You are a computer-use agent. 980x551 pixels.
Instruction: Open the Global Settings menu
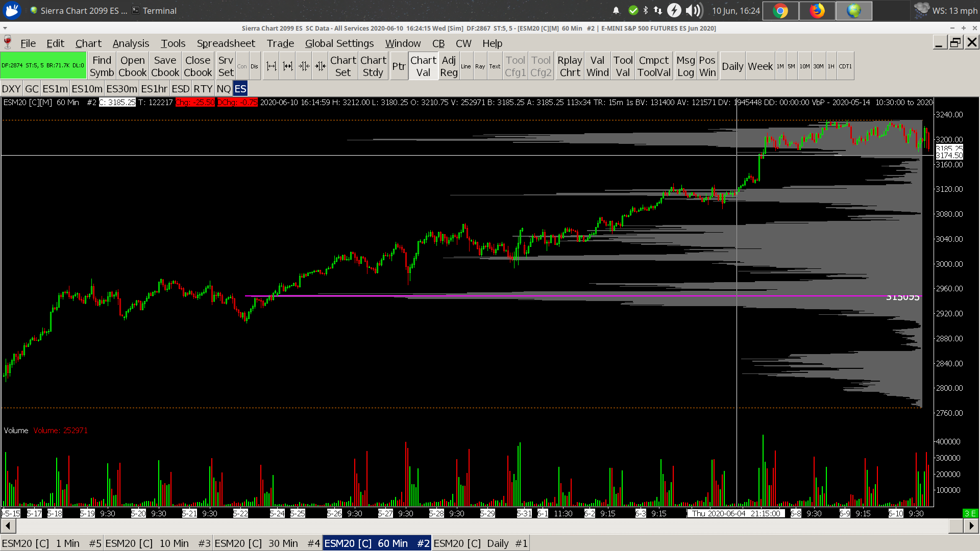coord(339,43)
